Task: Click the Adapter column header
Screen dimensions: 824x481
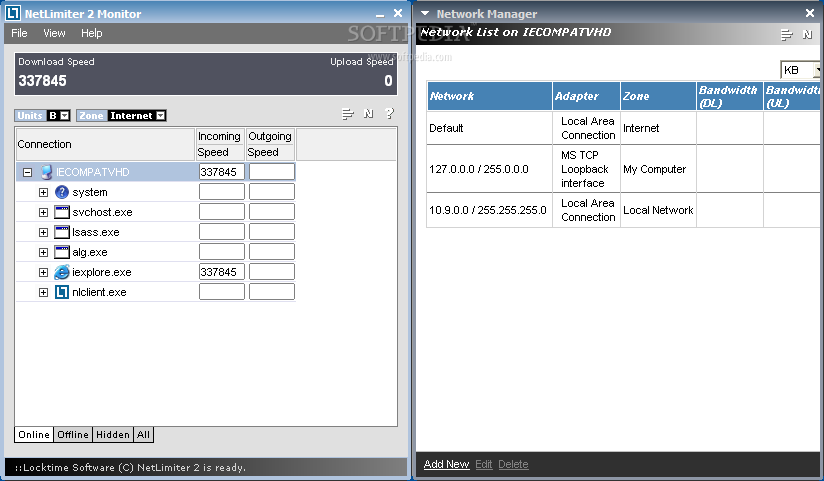Action: (x=586, y=96)
